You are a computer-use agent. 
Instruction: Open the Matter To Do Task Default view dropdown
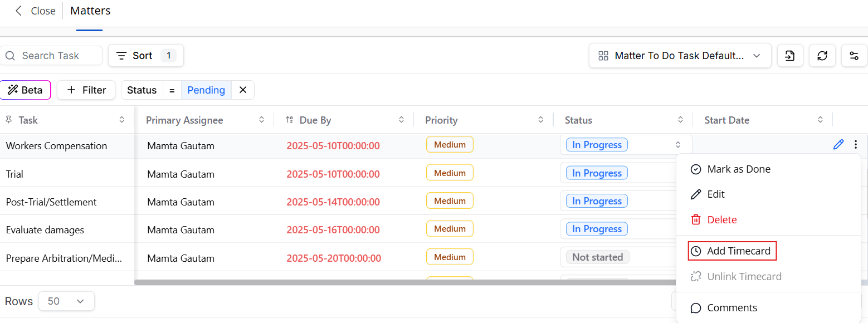pos(680,56)
